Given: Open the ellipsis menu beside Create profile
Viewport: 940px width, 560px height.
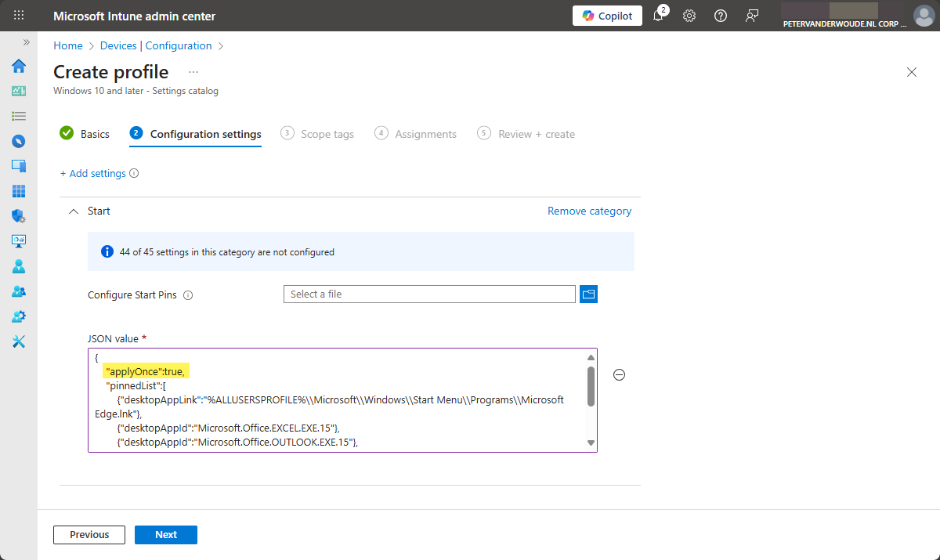Looking at the screenshot, I should coord(193,72).
